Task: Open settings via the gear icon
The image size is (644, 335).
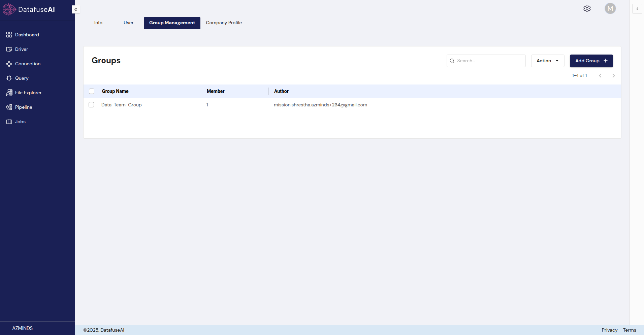Action: [587, 8]
